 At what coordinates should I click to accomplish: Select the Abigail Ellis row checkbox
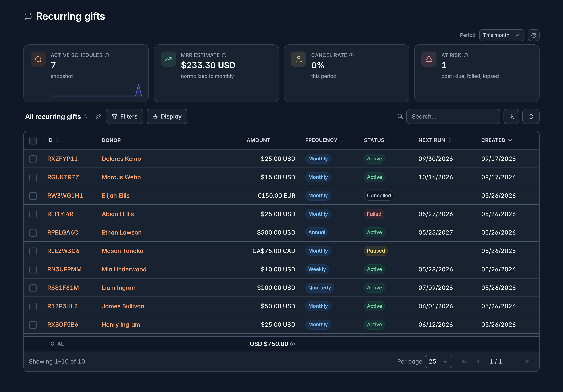[x=33, y=214]
